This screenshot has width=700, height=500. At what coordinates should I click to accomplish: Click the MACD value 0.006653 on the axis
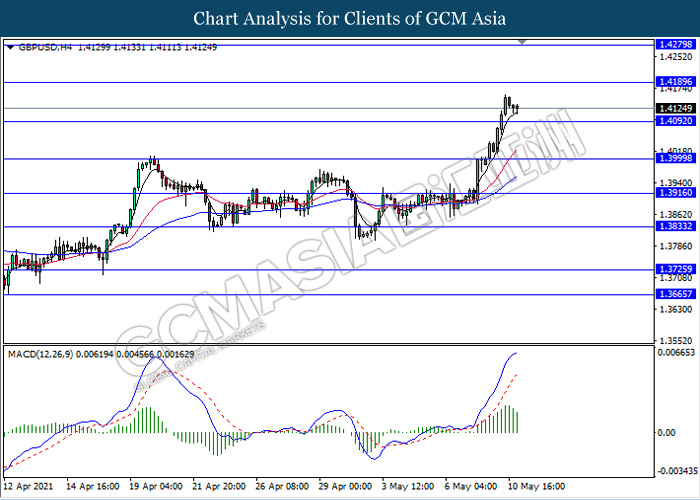click(672, 354)
